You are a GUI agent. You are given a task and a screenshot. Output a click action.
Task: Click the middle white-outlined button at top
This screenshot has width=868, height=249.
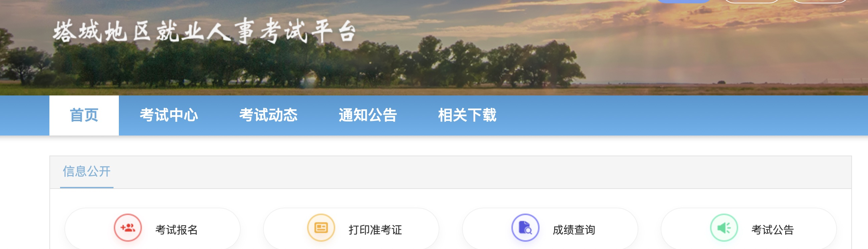click(752, 1)
